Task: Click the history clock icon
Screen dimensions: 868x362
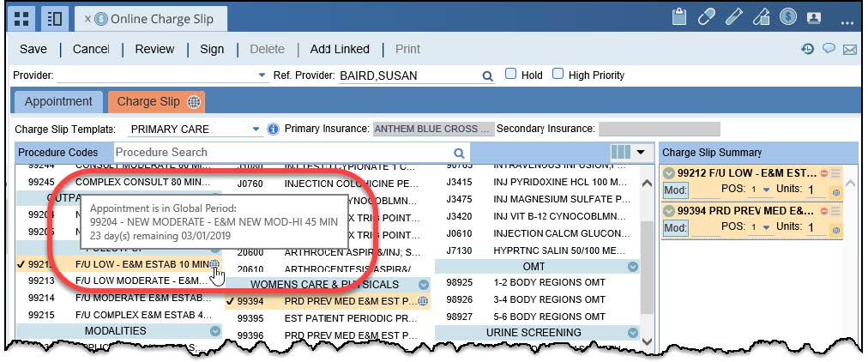Action: (807, 50)
